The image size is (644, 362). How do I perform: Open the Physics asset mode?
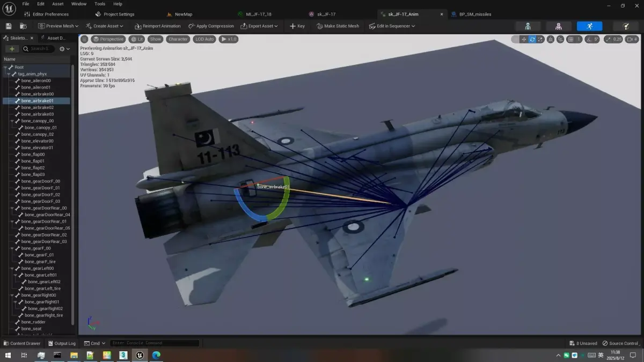pyautogui.click(x=626, y=26)
